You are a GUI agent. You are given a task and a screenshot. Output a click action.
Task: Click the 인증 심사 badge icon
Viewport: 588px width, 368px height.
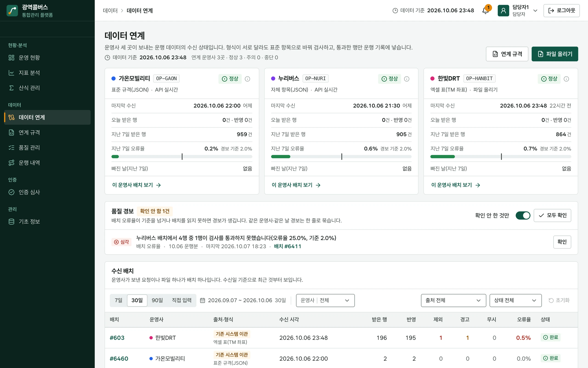11,192
